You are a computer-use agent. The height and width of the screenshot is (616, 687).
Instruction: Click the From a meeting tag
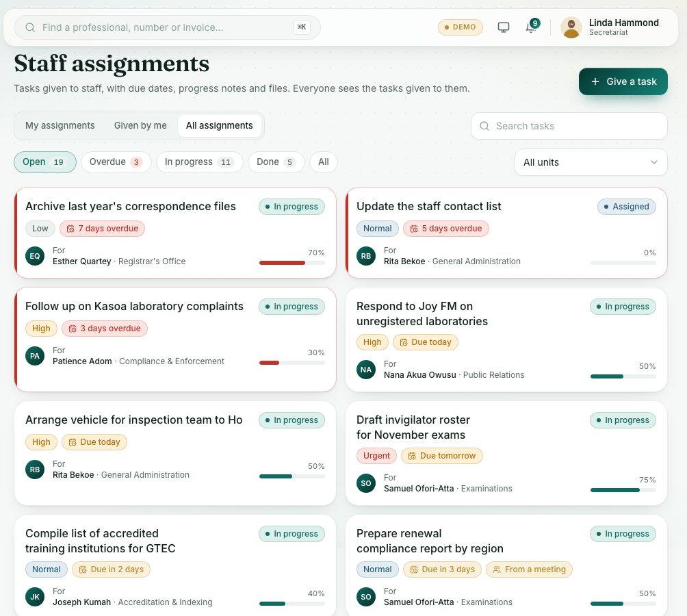pyautogui.click(x=529, y=569)
